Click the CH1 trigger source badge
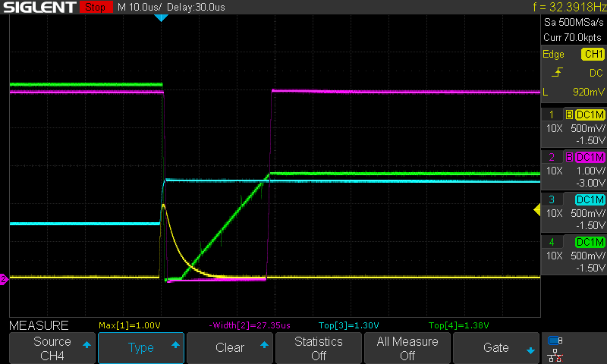Screen dimensions: 607x364 [592, 55]
